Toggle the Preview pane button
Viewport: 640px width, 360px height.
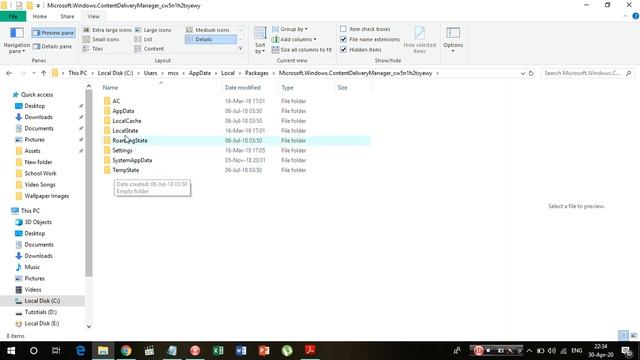click(53, 33)
